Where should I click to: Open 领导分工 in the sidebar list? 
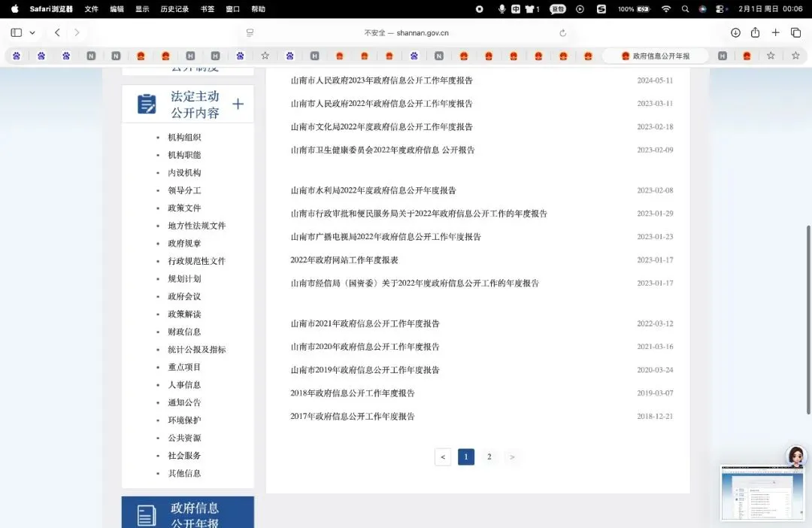pos(184,190)
